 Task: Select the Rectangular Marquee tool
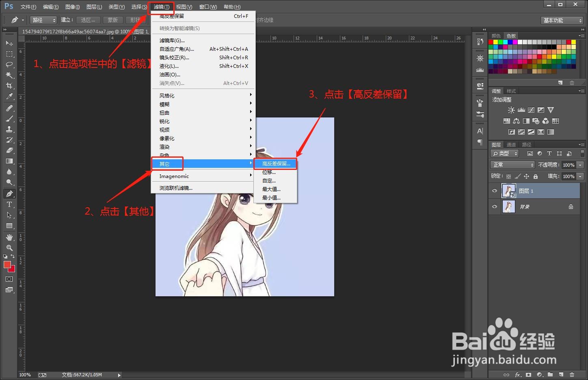[x=9, y=54]
